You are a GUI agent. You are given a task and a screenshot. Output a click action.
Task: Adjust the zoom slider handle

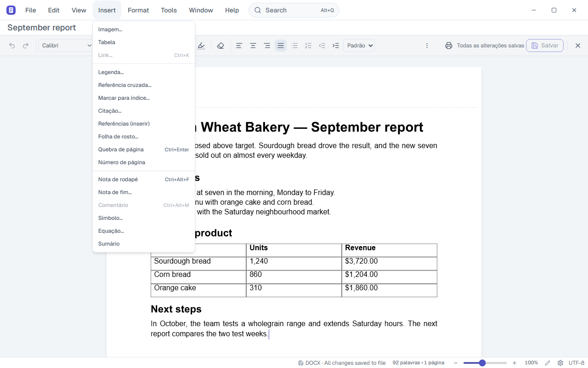[x=482, y=363]
